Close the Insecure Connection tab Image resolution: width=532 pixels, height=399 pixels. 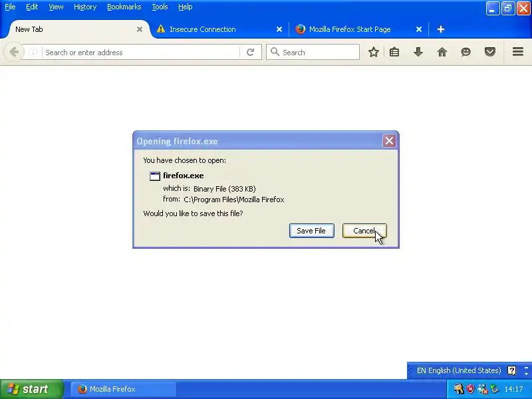coord(279,29)
